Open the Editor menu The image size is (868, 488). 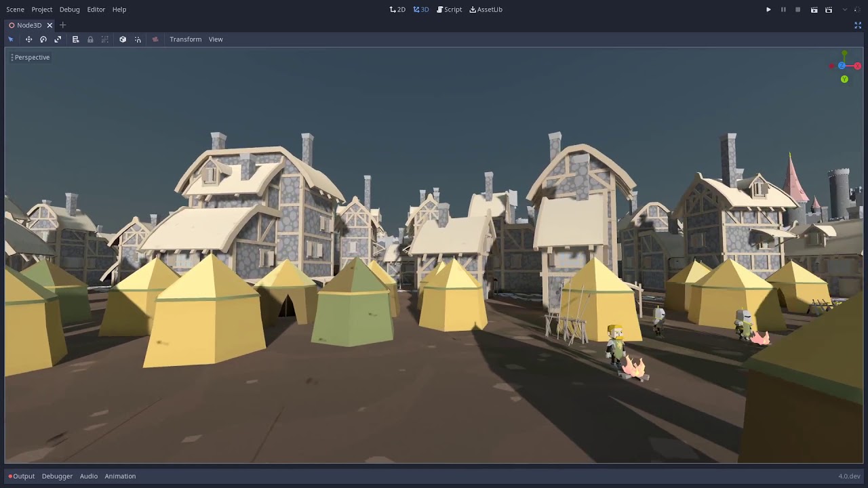coord(96,9)
